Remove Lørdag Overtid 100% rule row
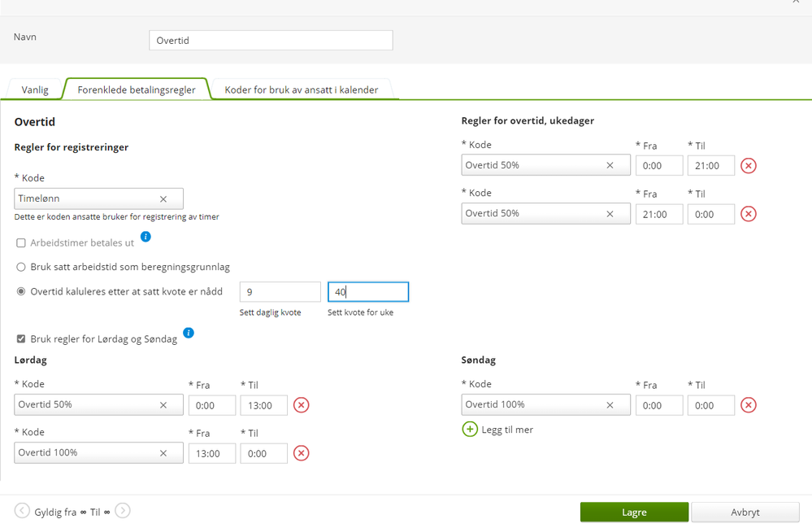This screenshot has height=528, width=812. pyautogui.click(x=302, y=453)
